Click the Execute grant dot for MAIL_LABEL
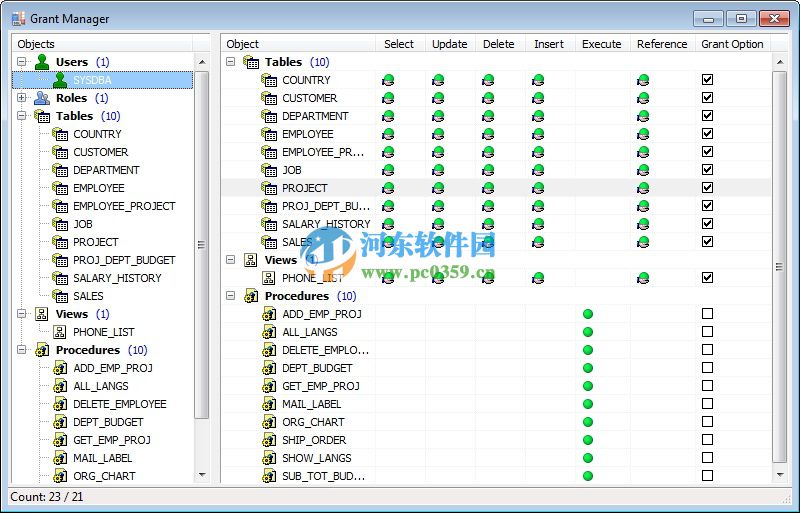 click(588, 404)
